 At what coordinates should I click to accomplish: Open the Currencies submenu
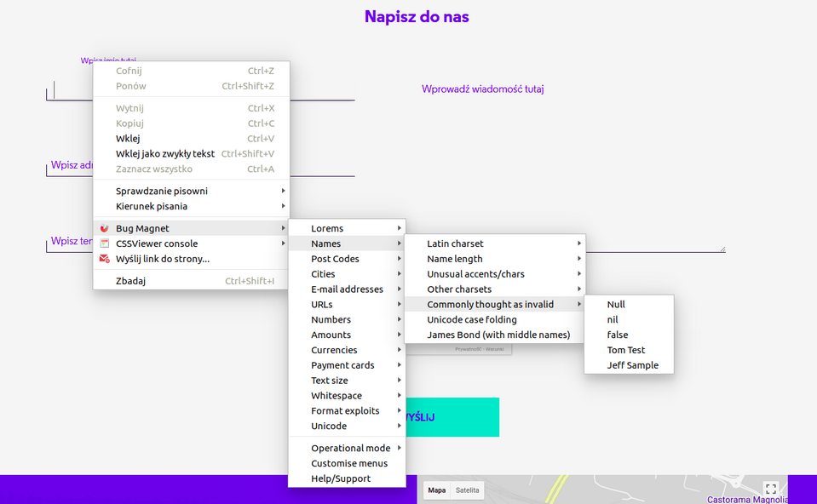click(x=347, y=350)
